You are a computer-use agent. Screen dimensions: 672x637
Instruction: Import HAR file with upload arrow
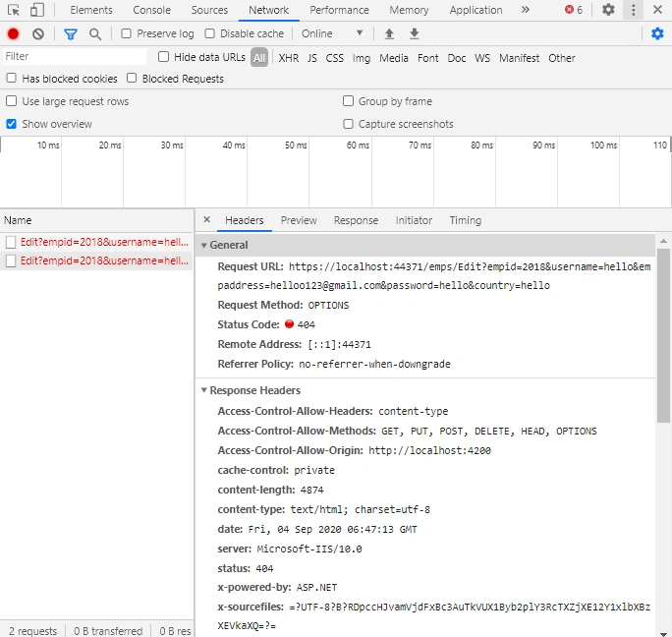click(389, 33)
